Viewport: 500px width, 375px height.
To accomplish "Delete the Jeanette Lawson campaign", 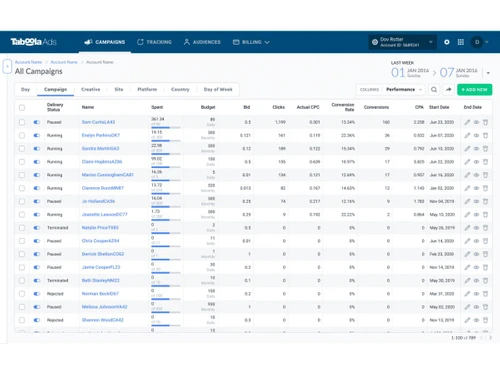I will (485, 215).
